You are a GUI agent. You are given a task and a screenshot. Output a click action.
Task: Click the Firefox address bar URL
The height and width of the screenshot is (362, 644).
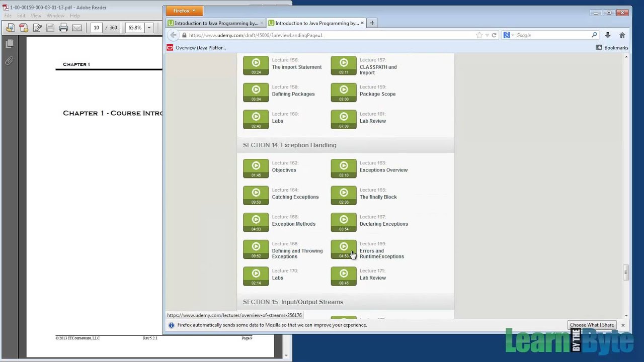click(256, 35)
